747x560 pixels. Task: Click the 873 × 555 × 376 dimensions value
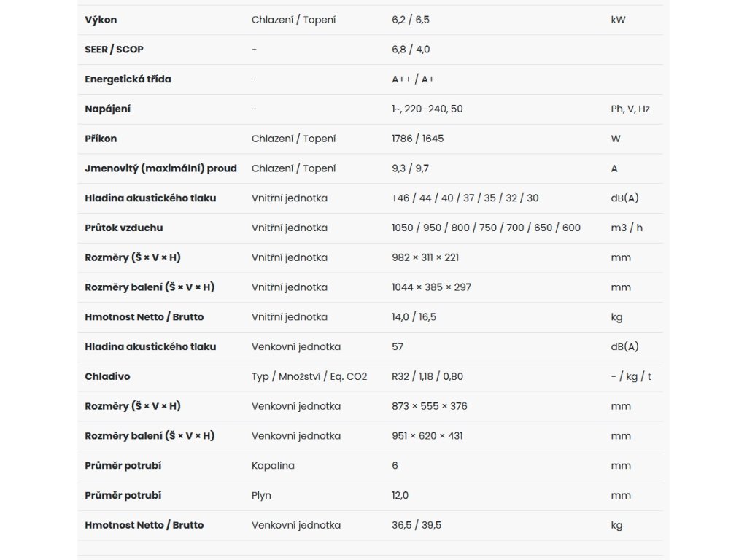pyautogui.click(x=430, y=406)
